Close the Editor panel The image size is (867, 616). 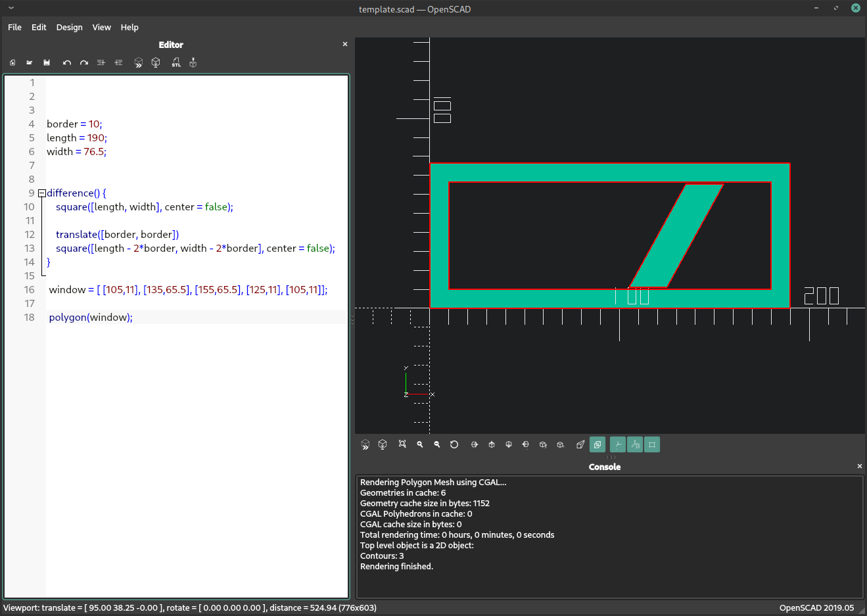coord(345,44)
